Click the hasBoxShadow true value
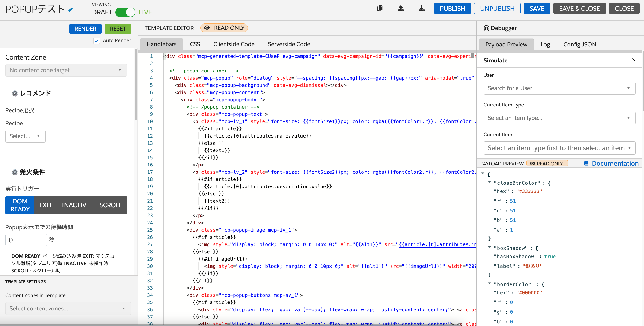 pyautogui.click(x=550, y=257)
